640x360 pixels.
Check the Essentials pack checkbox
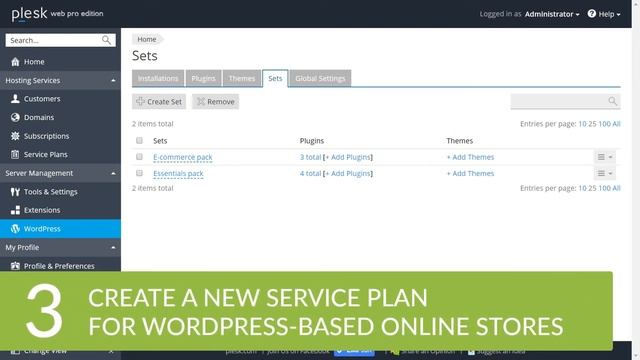(139, 173)
